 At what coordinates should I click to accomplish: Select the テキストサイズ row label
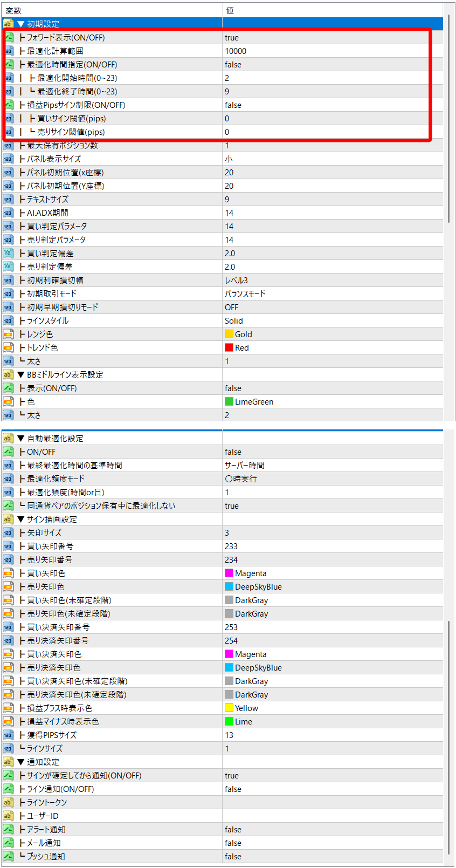[48, 199]
